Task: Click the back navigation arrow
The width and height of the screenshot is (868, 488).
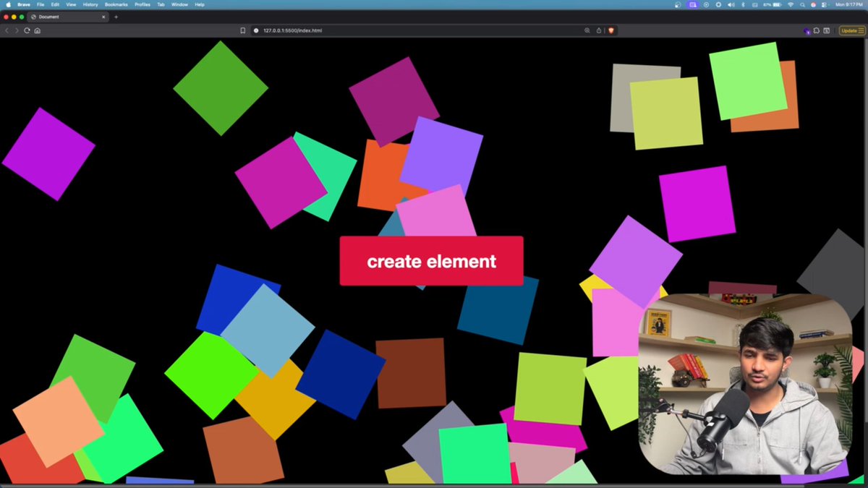Action: pos(7,30)
